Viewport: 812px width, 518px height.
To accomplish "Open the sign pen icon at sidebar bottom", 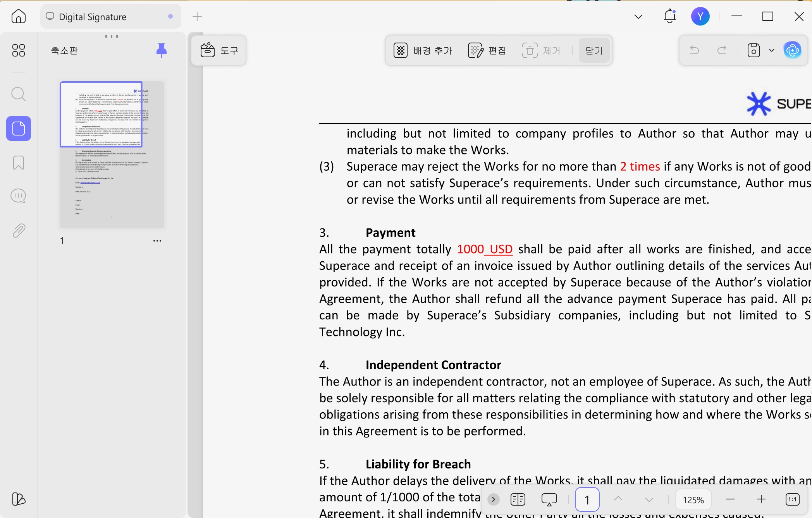I will tap(19, 499).
